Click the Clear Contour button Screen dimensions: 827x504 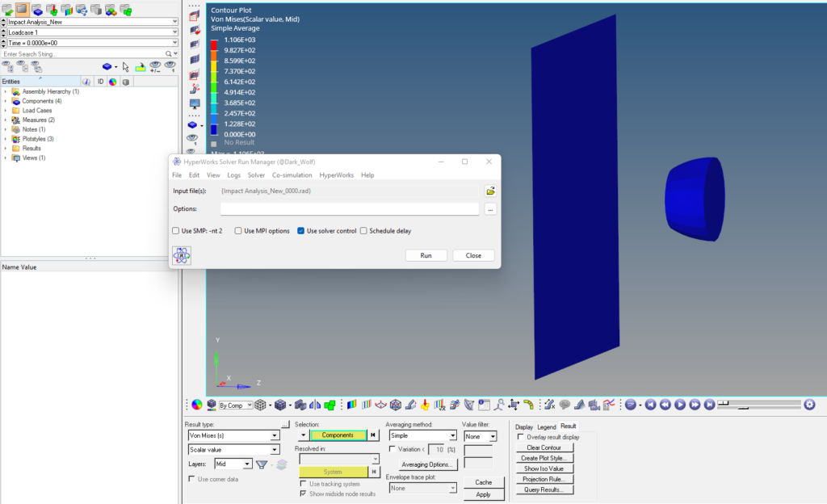(x=544, y=447)
